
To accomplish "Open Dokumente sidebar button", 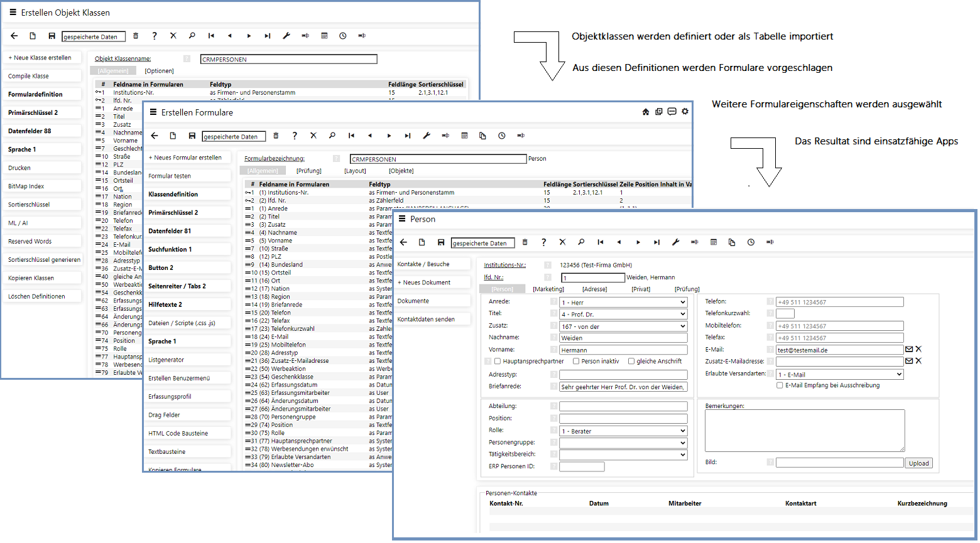I will (x=433, y=301).
